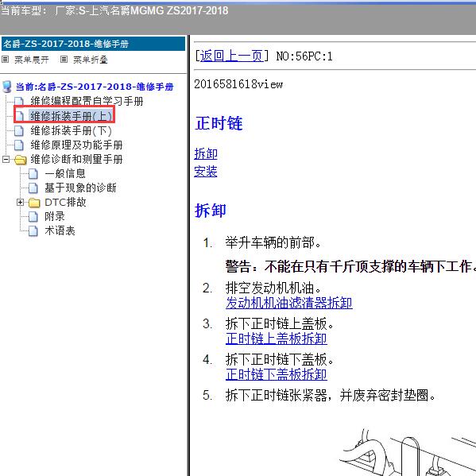Select 维修拆装手册(上) in the tree
Viewport: 476px width, 476px height.
[71, 116]
